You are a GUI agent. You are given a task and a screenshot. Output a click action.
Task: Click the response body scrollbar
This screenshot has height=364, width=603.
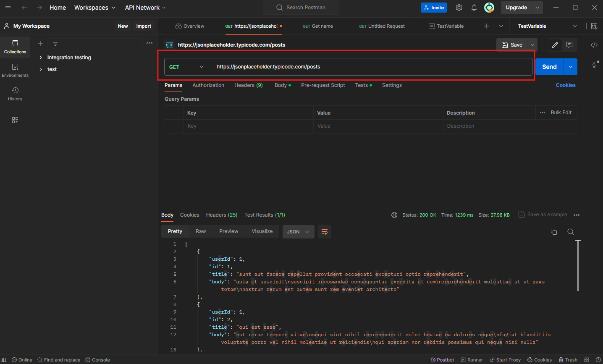click(578, 266)
